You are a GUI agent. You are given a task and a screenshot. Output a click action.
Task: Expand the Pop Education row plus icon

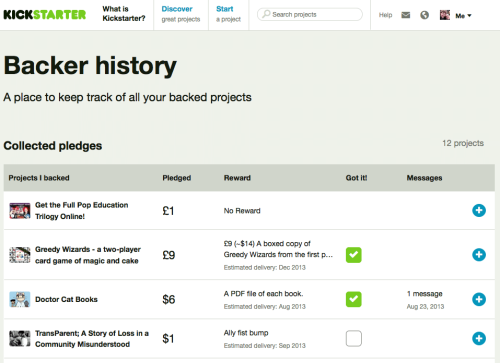coord(479,210)
